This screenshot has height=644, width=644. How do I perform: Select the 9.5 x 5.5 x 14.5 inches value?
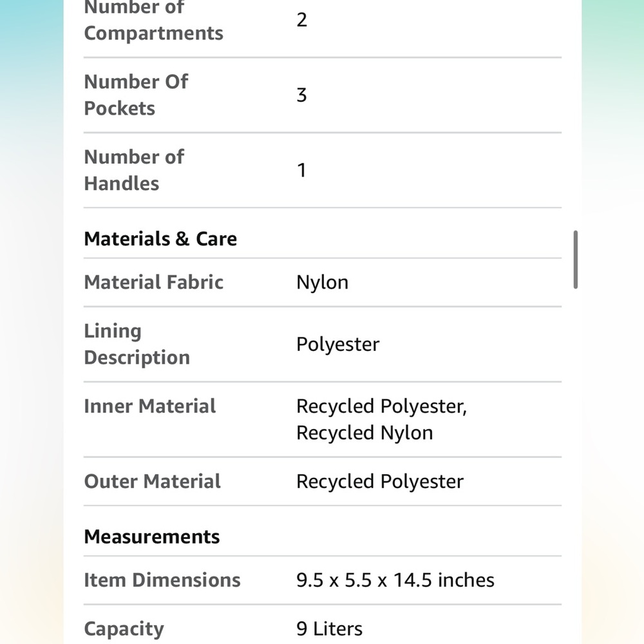point(395,580)
